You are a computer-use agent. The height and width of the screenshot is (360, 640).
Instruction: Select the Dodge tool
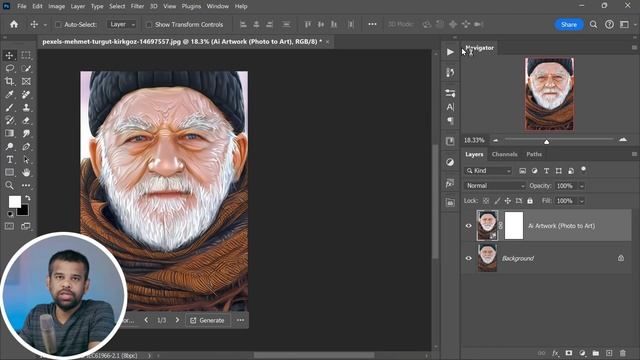pos(9,147)
